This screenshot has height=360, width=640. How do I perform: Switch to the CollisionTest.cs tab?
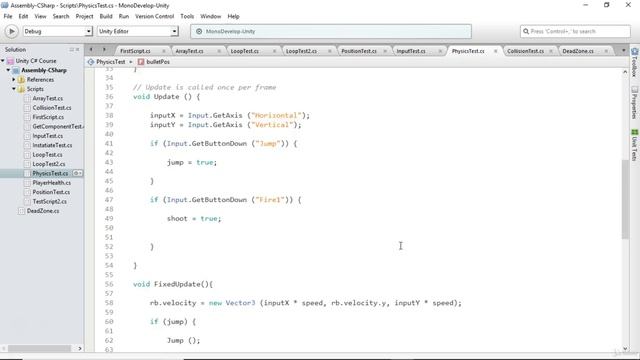coord(525,51)
